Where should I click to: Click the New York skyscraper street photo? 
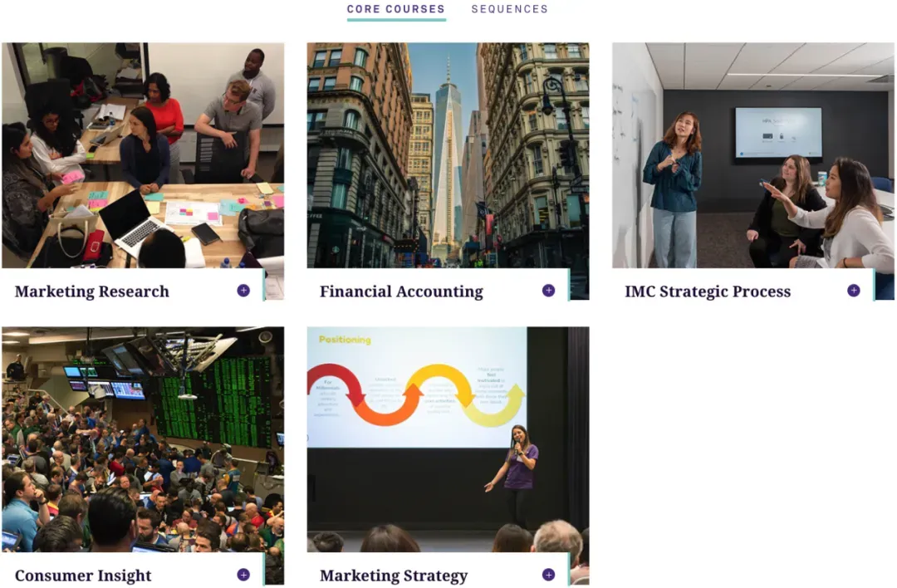448,155
